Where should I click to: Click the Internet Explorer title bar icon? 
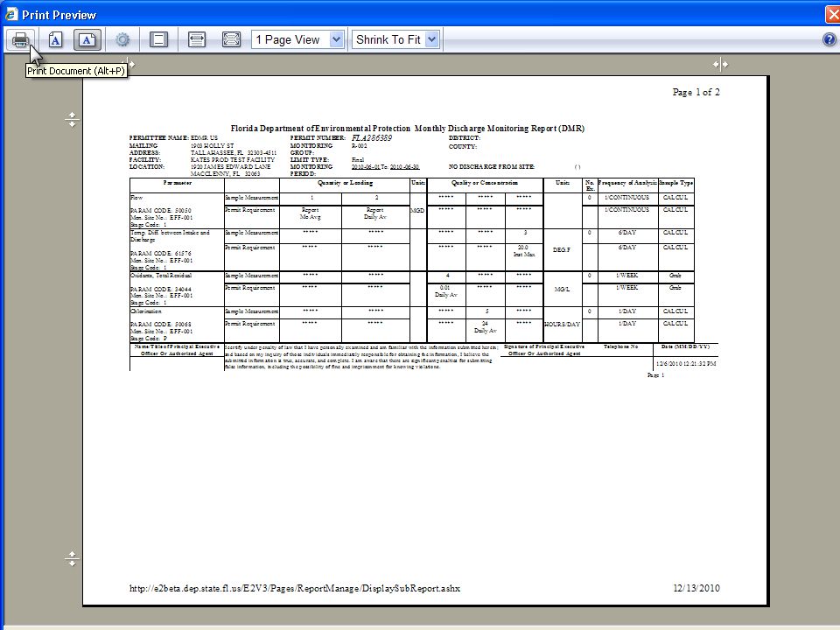pos(10,14)
